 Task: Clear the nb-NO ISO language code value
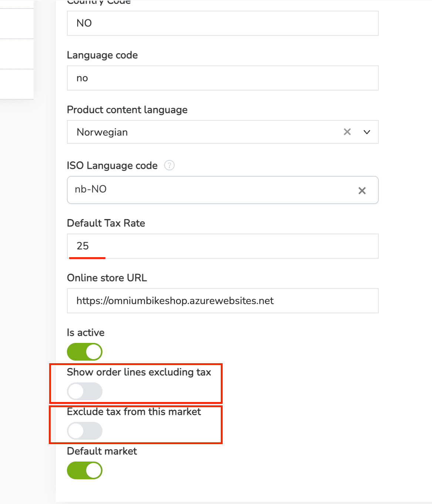pos(362,190)
